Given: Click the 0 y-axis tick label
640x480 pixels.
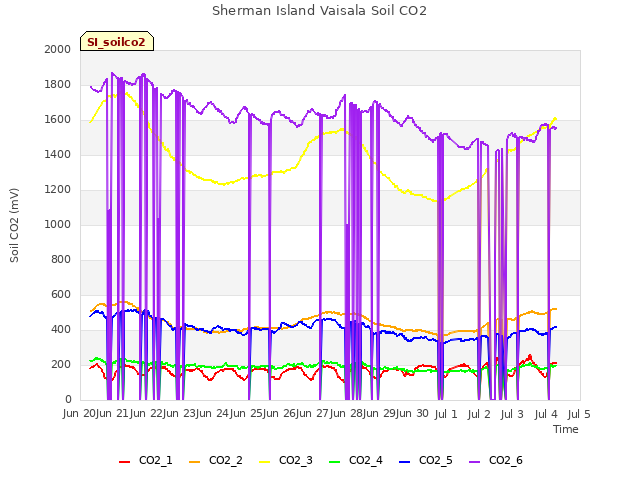Looking at the screenshot, I should click(x=68, y=400).
